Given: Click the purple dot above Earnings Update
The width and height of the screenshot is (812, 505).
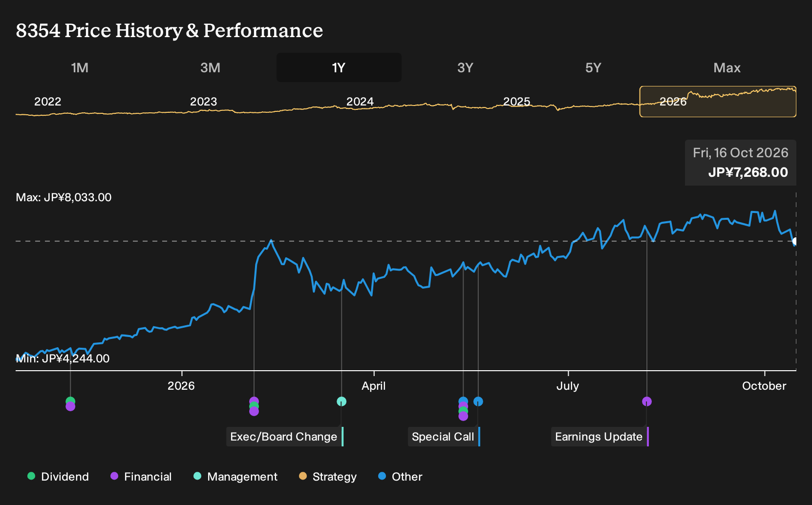Looking at the screenshot, I should 647,401.
